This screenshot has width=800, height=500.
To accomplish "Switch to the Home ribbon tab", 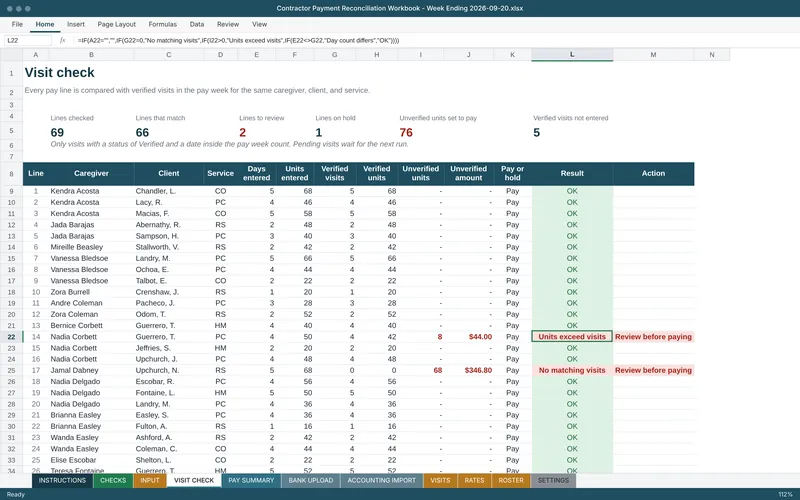I will (x=45, y=24).
